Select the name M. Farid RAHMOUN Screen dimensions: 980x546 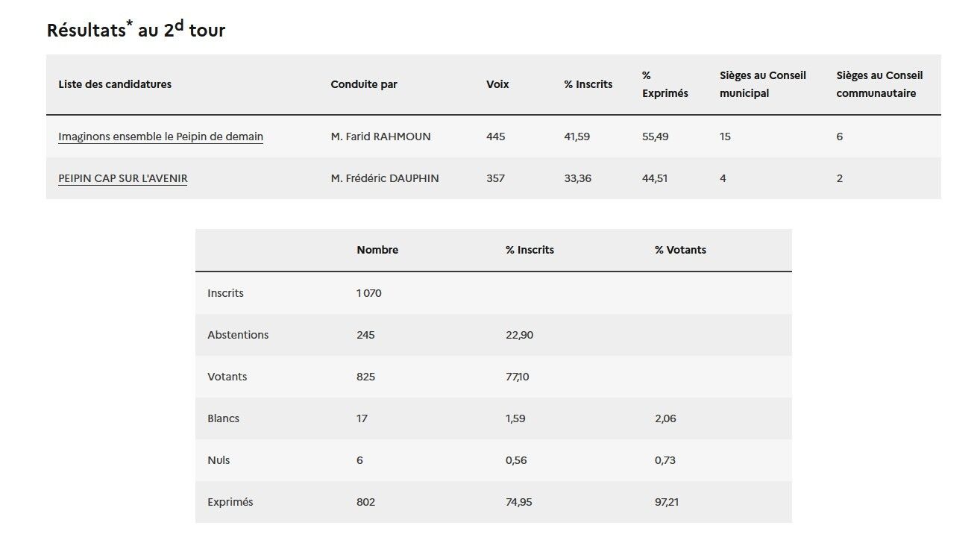pos(380,136)
